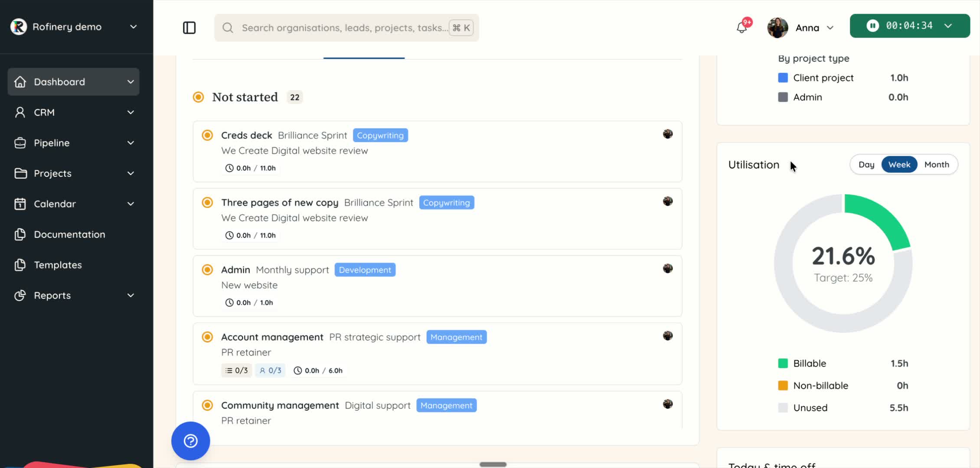Expand the Projects menu chevron
980x468 pixels.
tap(131, 173)
